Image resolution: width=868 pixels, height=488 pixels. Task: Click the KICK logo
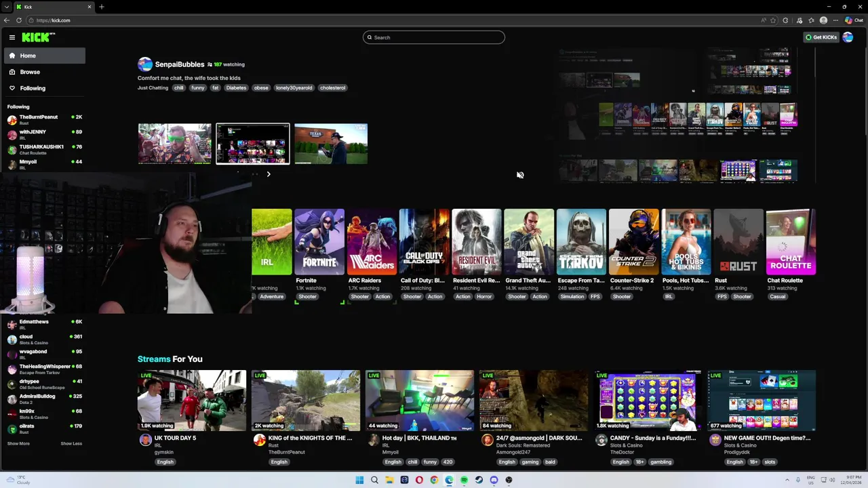(x=38, y=37)
